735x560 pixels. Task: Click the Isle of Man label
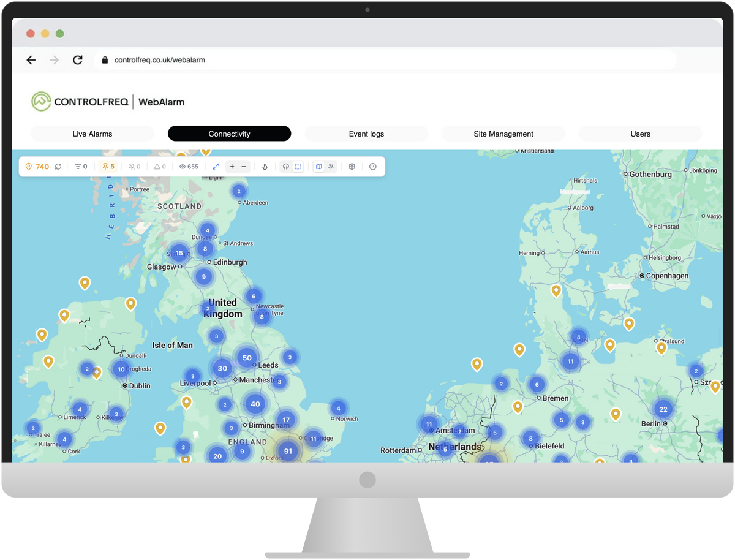click(x=172, y=345)
